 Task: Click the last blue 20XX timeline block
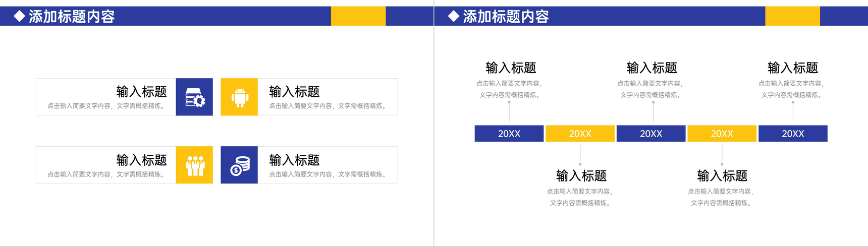(x=793, y=134)
